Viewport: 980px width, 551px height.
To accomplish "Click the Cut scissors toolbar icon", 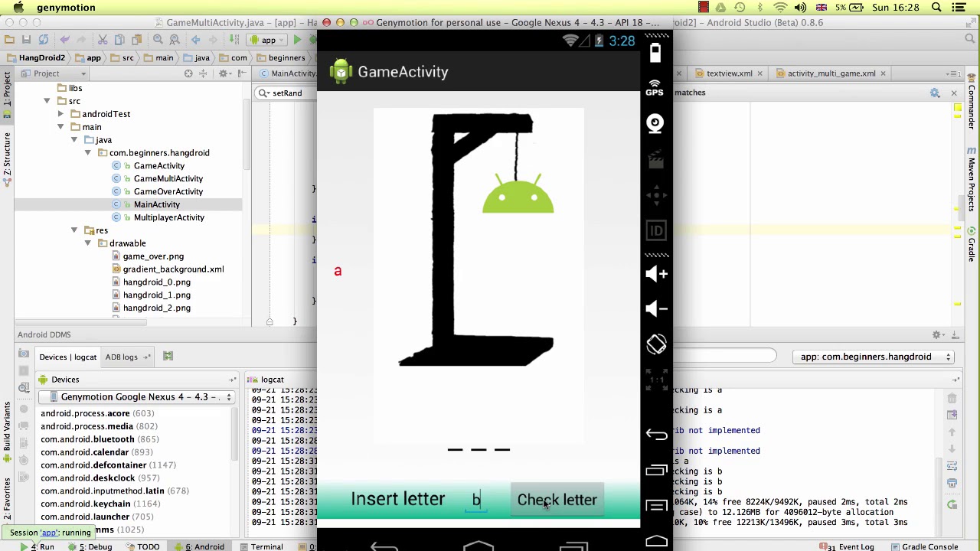I will coord(102,40).
